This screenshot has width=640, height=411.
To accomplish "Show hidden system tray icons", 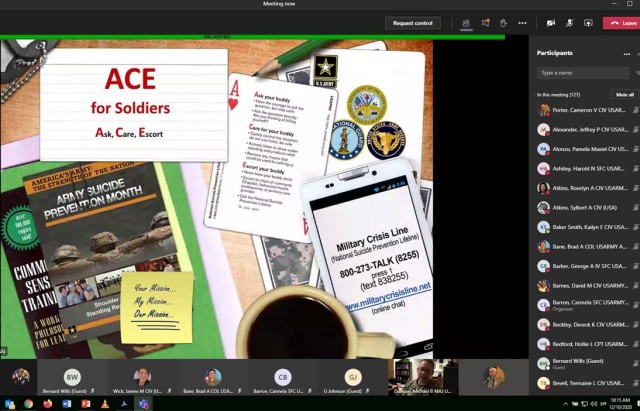I will tap(565, 404).
